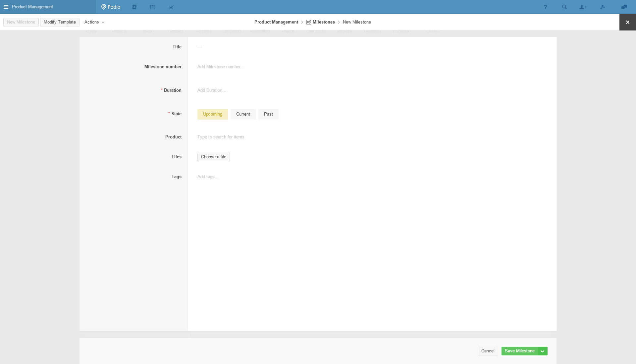Click the Modify Template button
The width and height of the screenshot is (636, 364).
[x=60, y=22]
